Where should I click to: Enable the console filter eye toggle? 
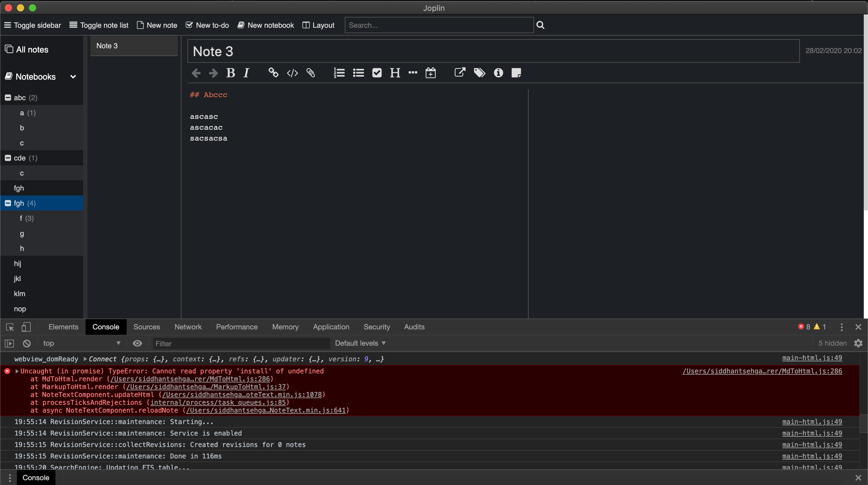click(137, 343)
